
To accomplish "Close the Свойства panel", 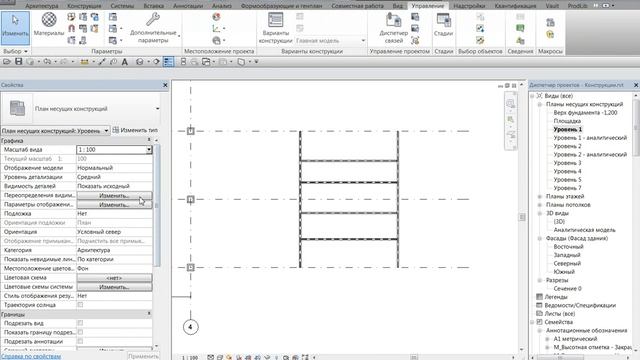I will (x=165, y=85).
